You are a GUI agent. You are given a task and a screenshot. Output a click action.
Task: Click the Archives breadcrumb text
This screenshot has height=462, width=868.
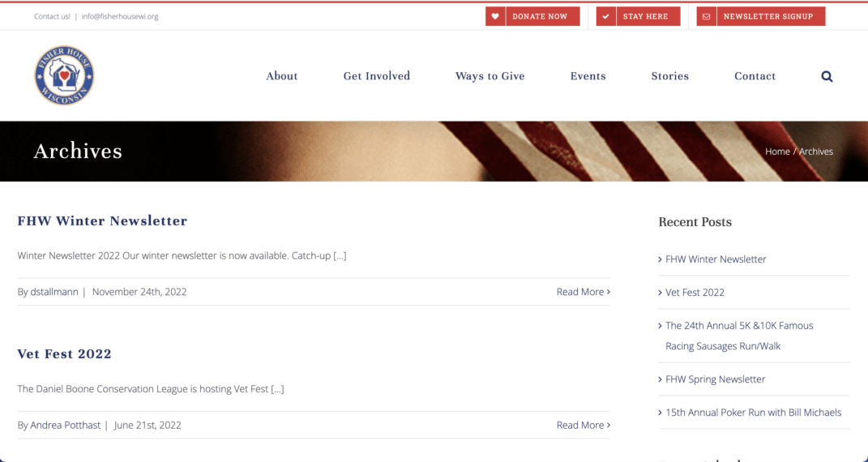click(816, 151)
